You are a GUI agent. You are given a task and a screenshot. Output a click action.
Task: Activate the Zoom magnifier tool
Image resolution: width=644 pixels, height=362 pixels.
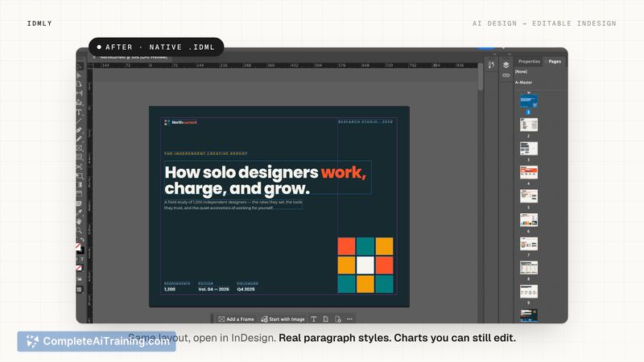79,230
